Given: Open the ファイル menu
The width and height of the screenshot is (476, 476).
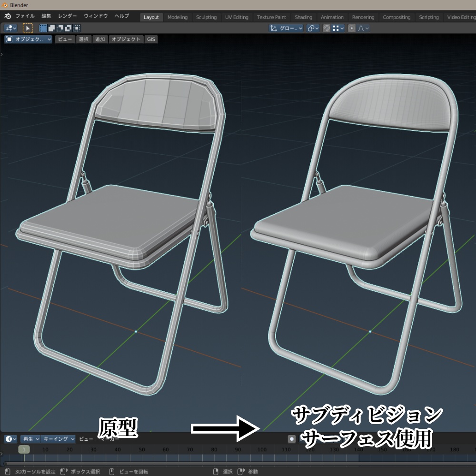Looking at the screenshot, I should click(26, 16).
